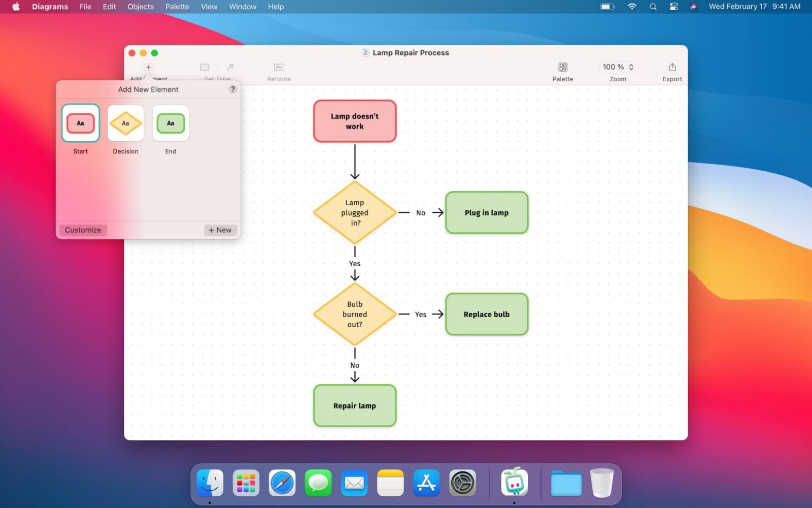Open the Edit menu
The width and height of the screenshot is (812, 508).
pos(109,7)
